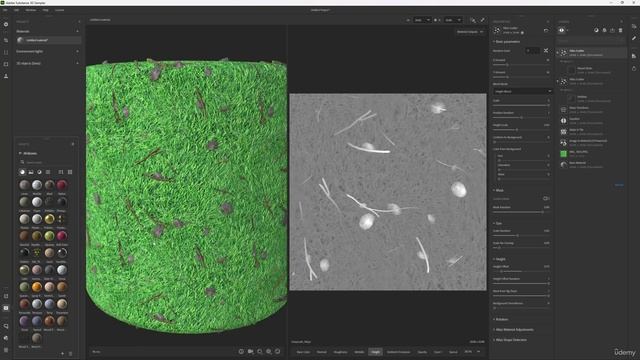Toggle the custom mask switch in Mask section
This screenshot has height=360, width=640.
coord(546,198)
